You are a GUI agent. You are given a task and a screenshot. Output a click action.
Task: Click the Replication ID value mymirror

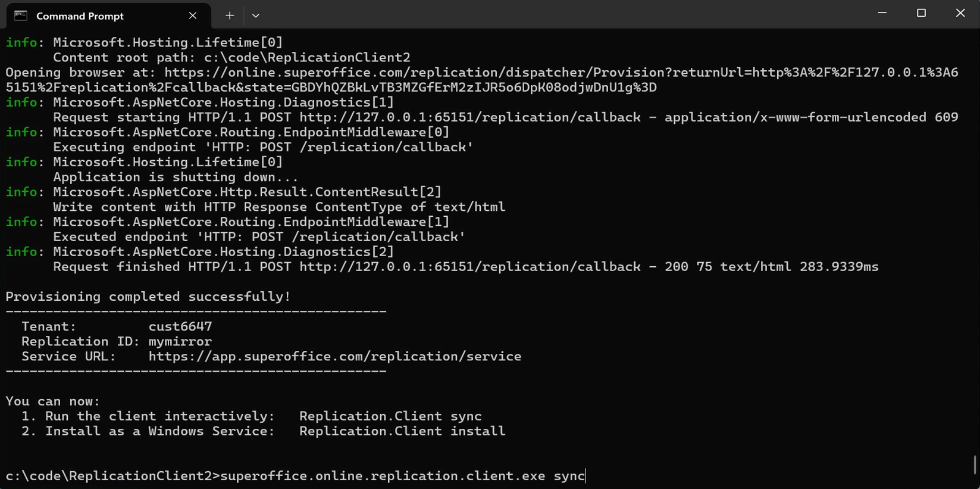click(x=180, y=341)
